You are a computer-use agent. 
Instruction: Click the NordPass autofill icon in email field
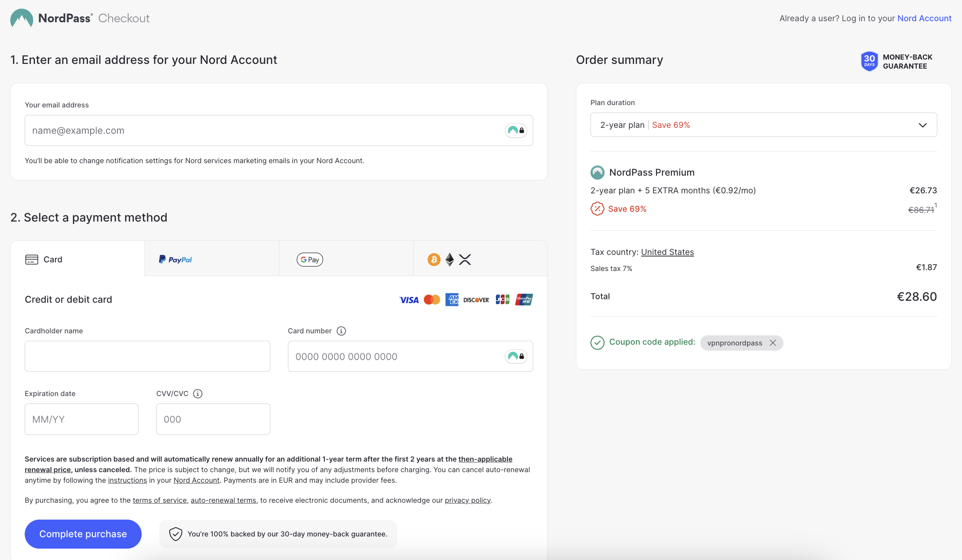(516, 130)
